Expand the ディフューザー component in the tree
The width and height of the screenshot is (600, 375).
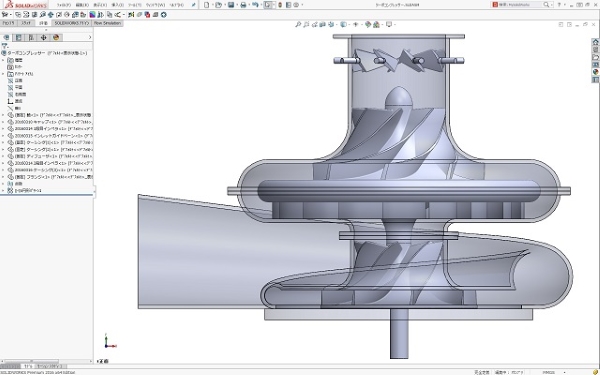(3, 156)
